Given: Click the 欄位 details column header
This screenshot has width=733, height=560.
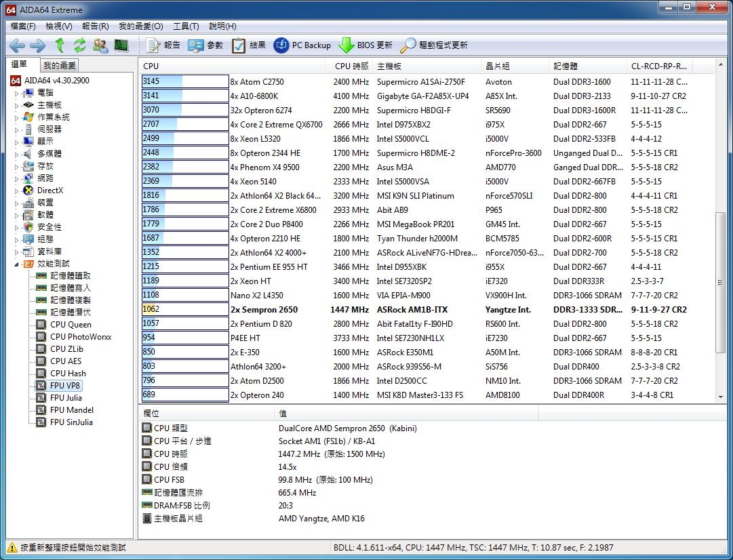Looking at the screenshot, I should [x=205, y=414].
